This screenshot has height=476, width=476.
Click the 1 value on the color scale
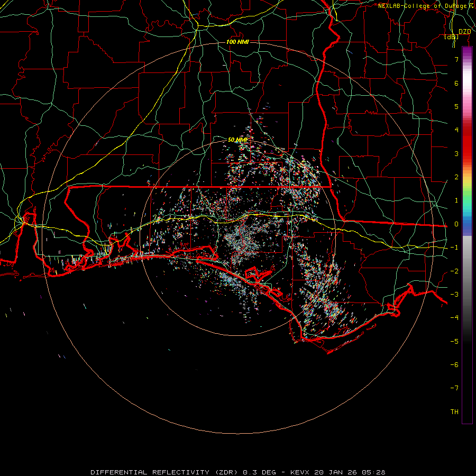pos(456,200)
